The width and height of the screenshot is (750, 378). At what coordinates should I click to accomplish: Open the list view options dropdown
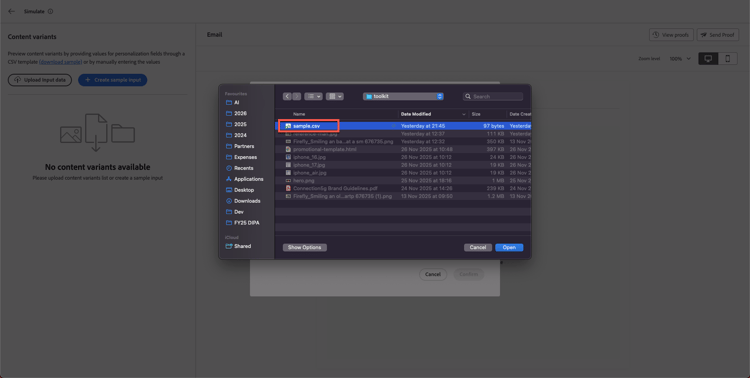[x=313, y=96]
